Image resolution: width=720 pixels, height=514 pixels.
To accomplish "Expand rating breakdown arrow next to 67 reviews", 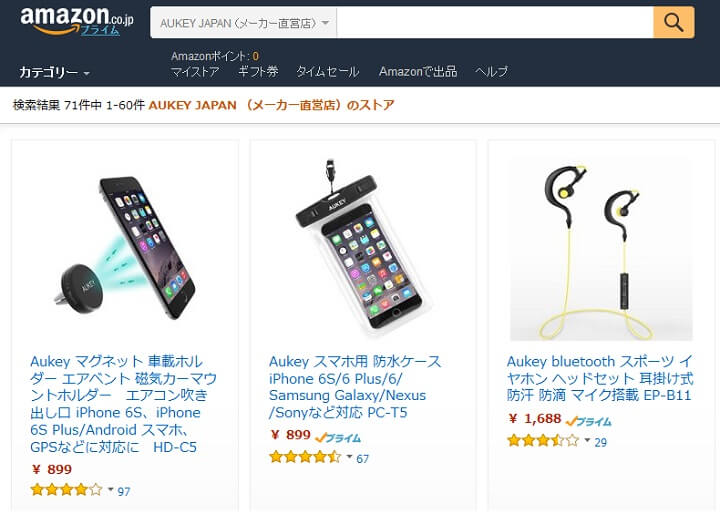I will (349, 457).
